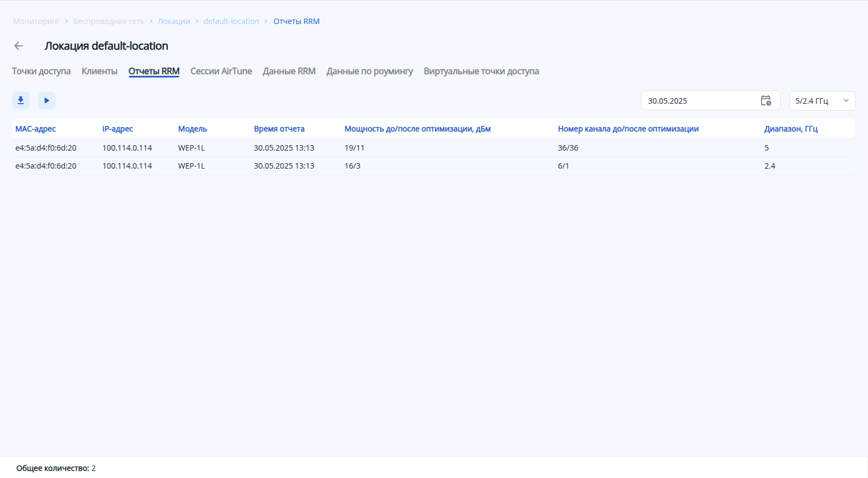Select the Сессии AirTune tab
868x478 pixels.
(221, 71)
